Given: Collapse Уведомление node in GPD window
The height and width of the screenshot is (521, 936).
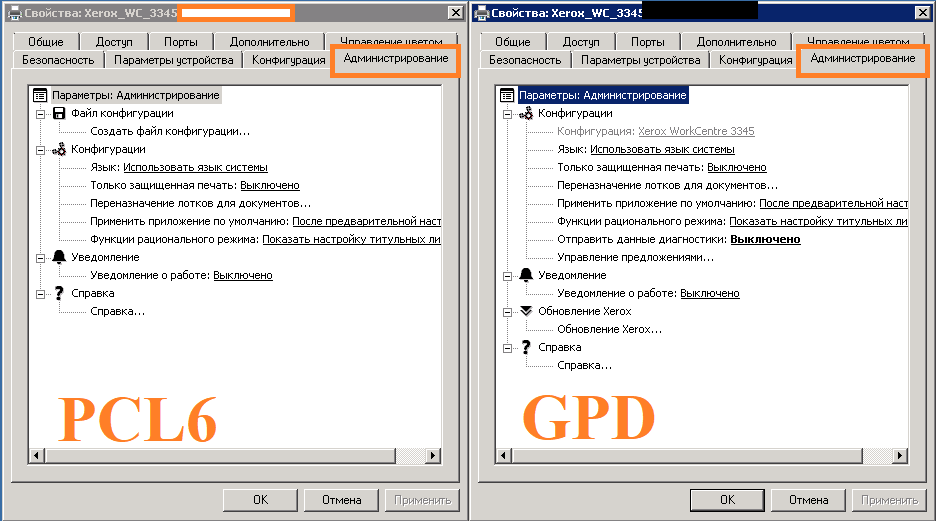Looking at the screenshot, I should tap(507, 276).
